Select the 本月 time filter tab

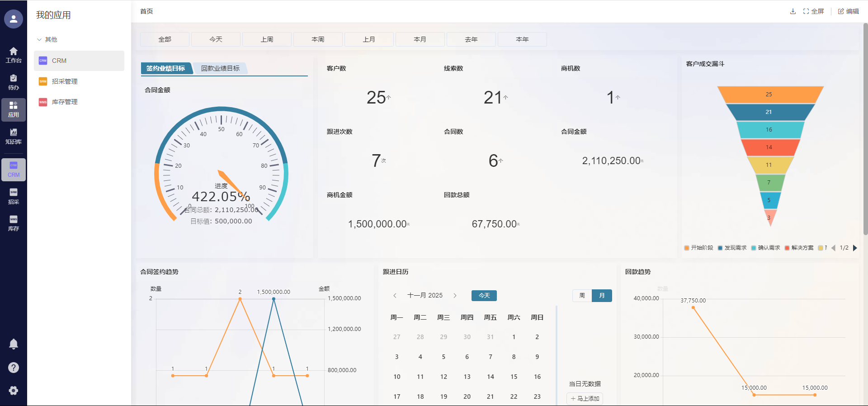click(420, 39)
